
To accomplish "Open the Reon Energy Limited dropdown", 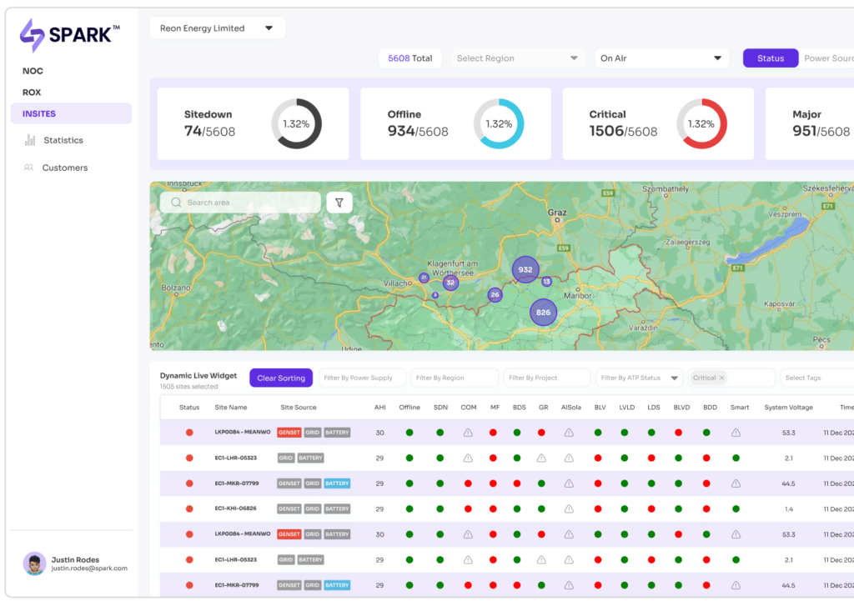I will coord(217,28).
